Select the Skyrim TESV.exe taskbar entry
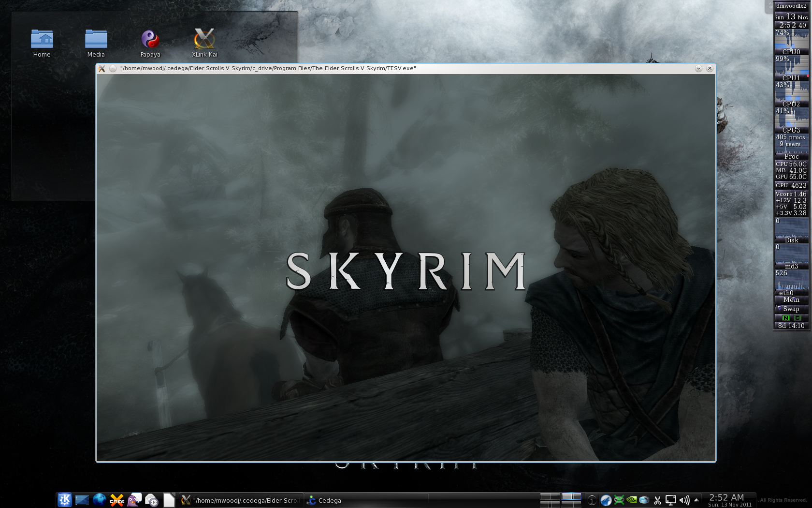The image size is (812, 508). [241, 500]
